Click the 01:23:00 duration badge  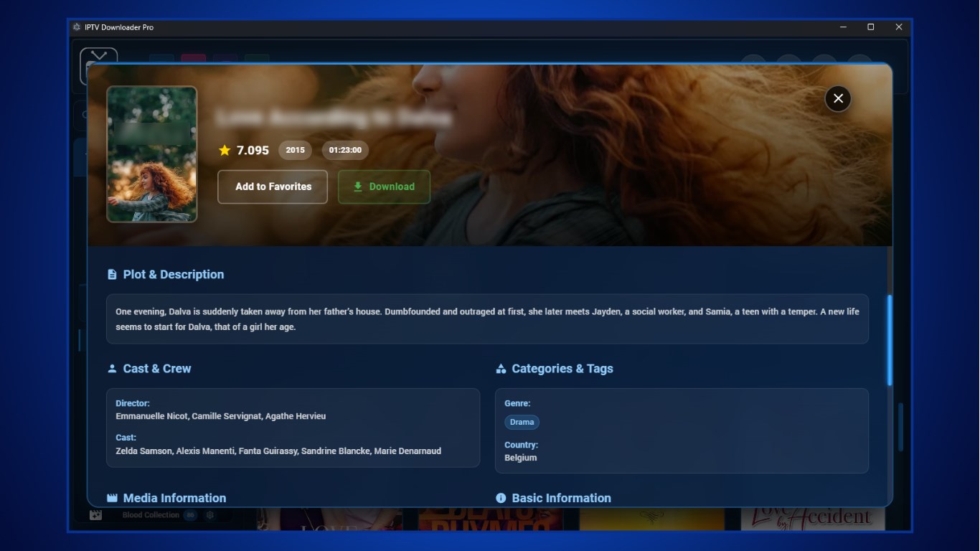(344, 150)
